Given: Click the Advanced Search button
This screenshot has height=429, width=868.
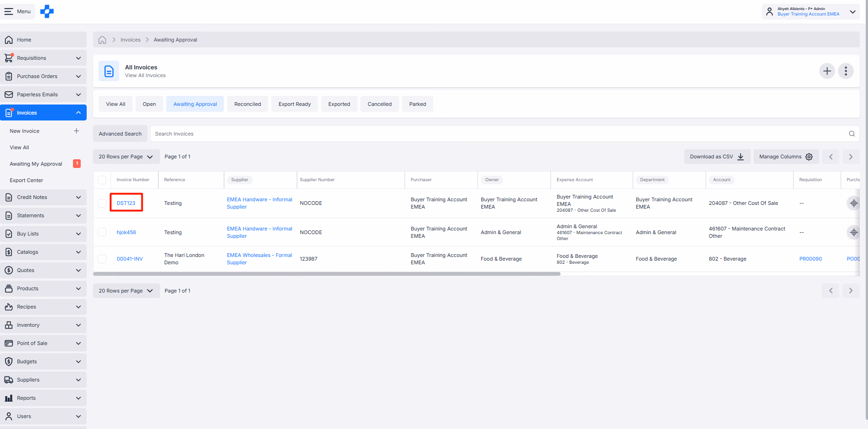Looking at the screenshot, I should point(120,134).
